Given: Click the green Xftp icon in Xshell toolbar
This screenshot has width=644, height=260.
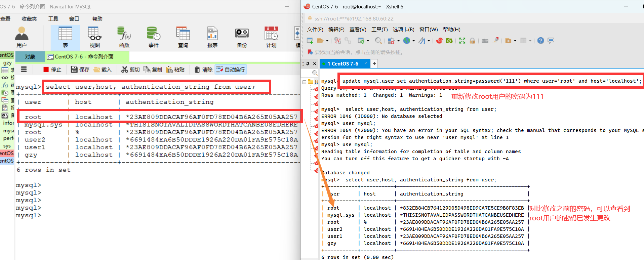Looking at the screenshot, I should [x=449, y=41].
